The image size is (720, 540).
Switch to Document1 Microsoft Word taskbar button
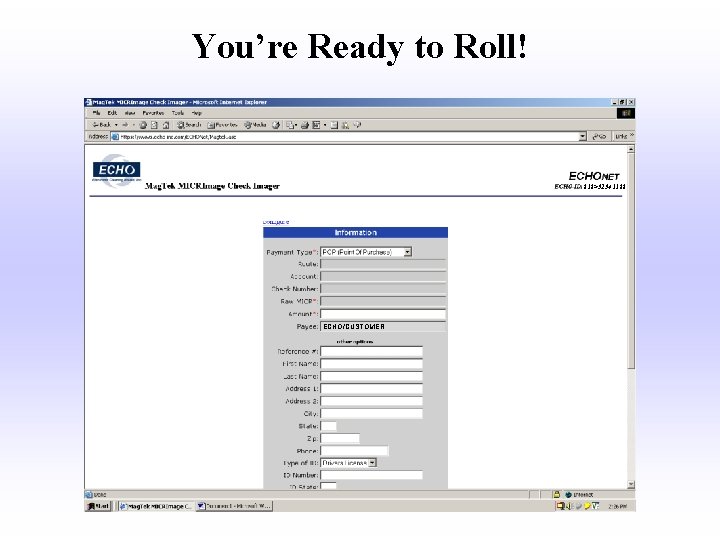click(234, 506)
